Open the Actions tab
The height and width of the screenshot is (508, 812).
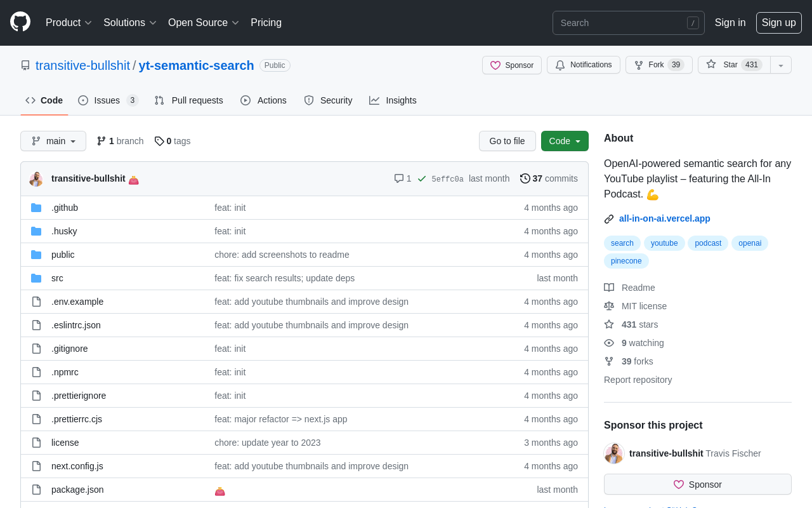[x=263, y=100]
